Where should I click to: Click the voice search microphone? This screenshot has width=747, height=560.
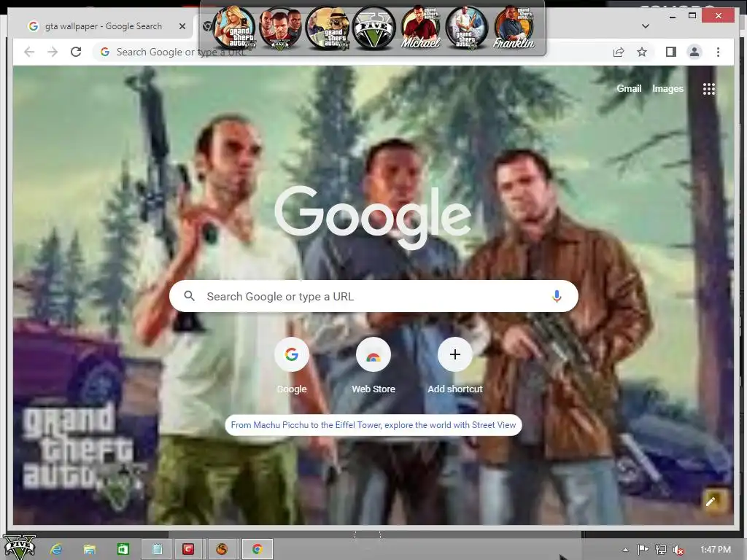coord(557,296)
